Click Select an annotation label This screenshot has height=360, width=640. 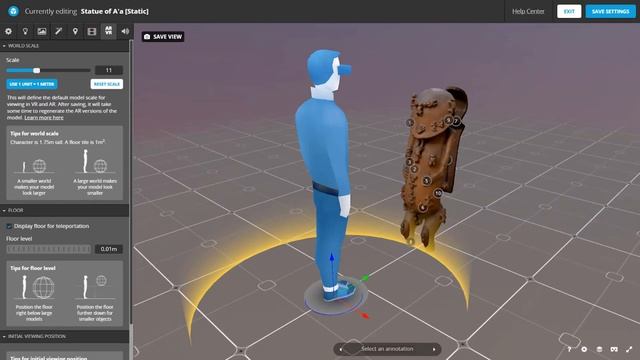(x=387, y=349)
